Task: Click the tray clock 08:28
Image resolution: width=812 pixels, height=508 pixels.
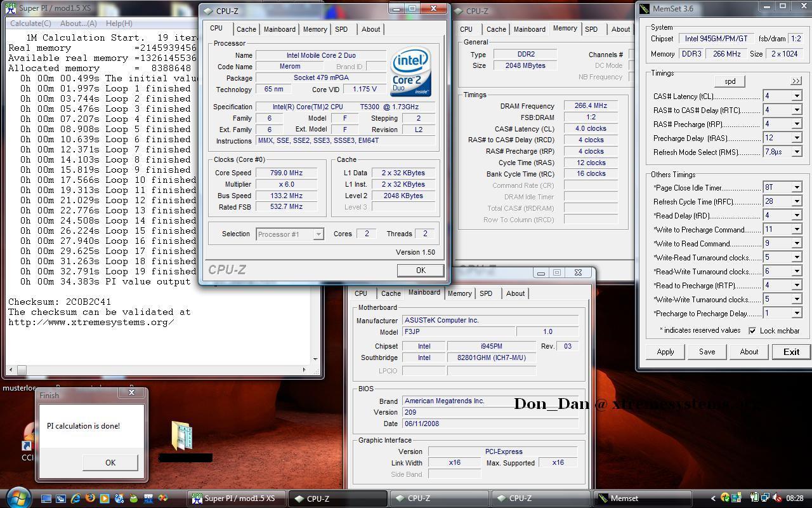Action: pos(795,498)
